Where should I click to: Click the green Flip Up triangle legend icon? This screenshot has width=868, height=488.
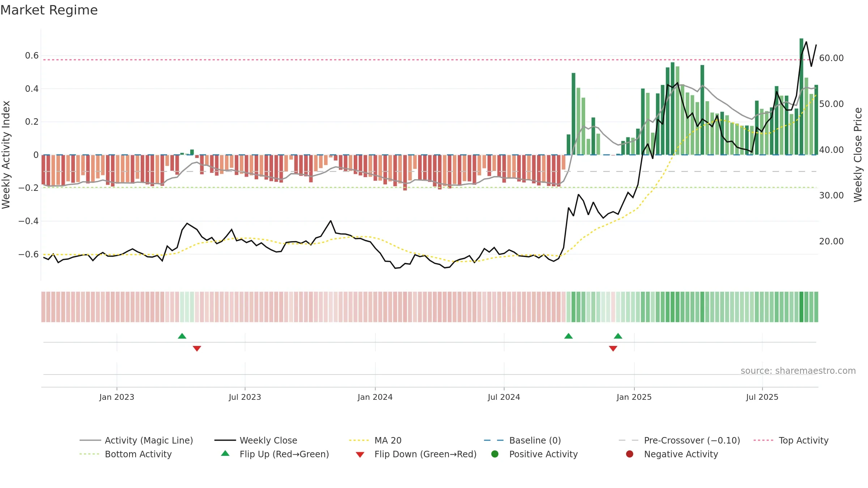(x=225, y=453)
